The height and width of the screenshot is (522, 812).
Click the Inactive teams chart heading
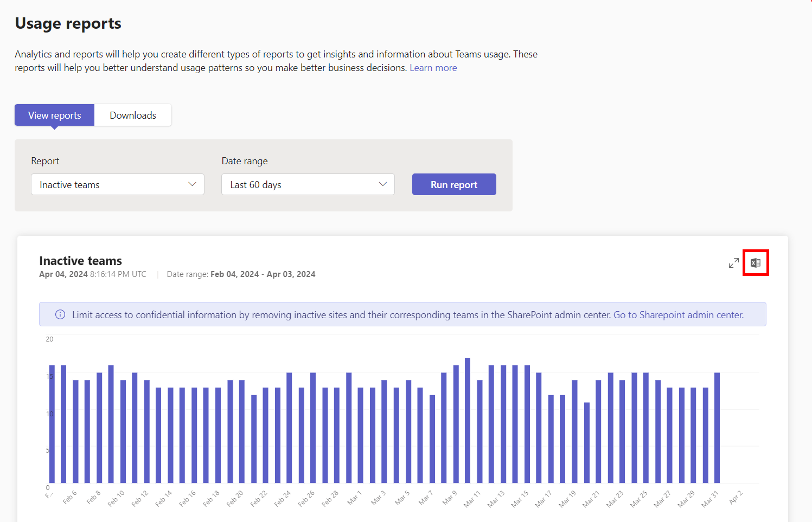[x=80, y=261]
